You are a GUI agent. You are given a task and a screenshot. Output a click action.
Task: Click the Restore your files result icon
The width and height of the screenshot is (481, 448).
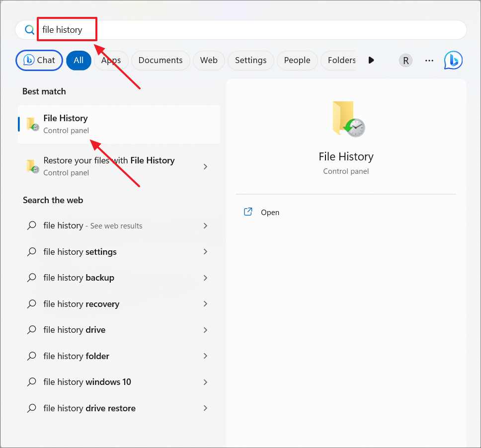[32, 166]
